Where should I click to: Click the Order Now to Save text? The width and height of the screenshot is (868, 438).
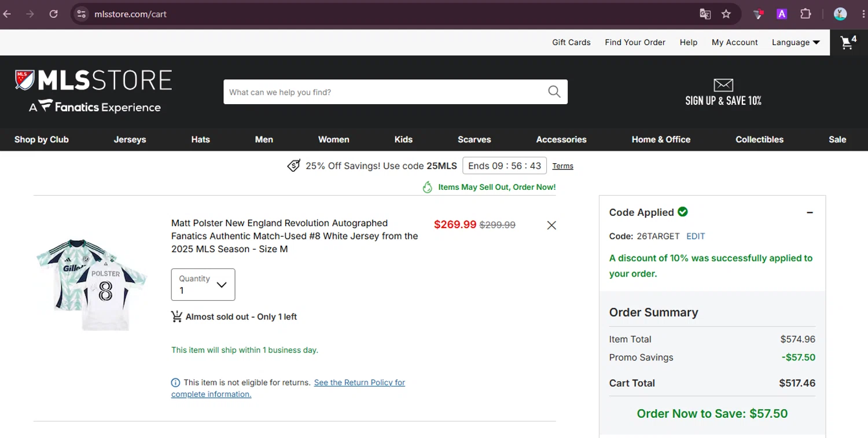[712, 414]
